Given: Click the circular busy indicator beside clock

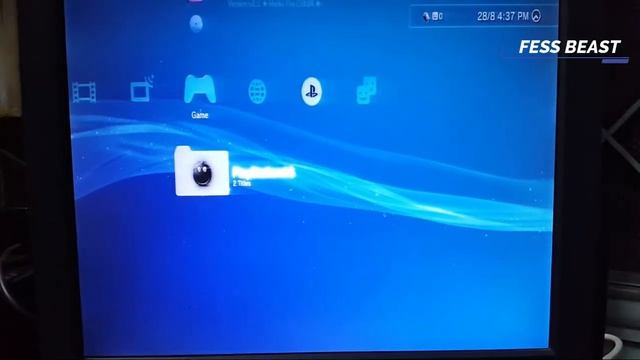Looking at the screenshot, I should click(x=536, y=16).
